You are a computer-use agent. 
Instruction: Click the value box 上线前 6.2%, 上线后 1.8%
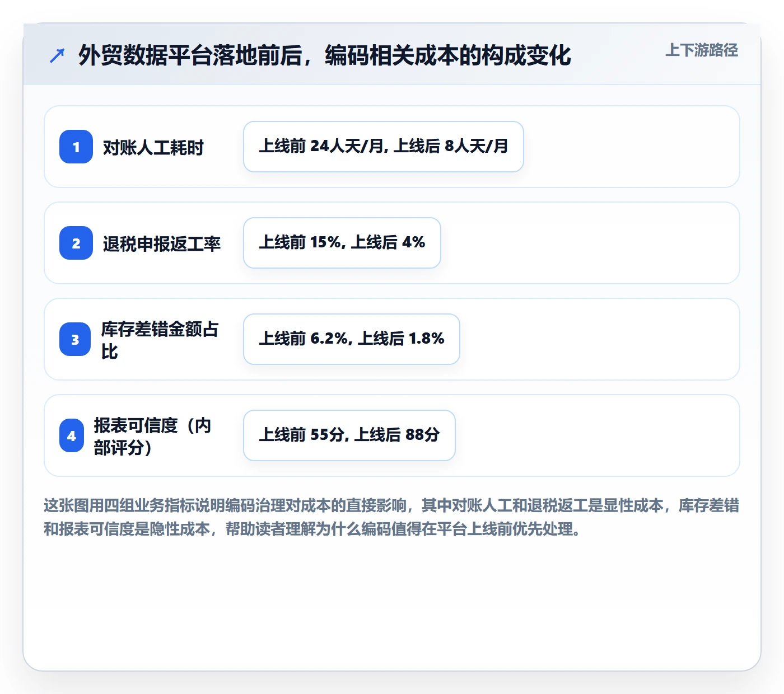(x=352, y=339)
